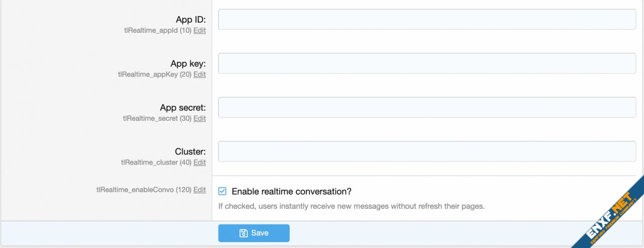Viewport: 644px width, 248px height.
Task: Click into the App key input box
Action: click(427, 63)
